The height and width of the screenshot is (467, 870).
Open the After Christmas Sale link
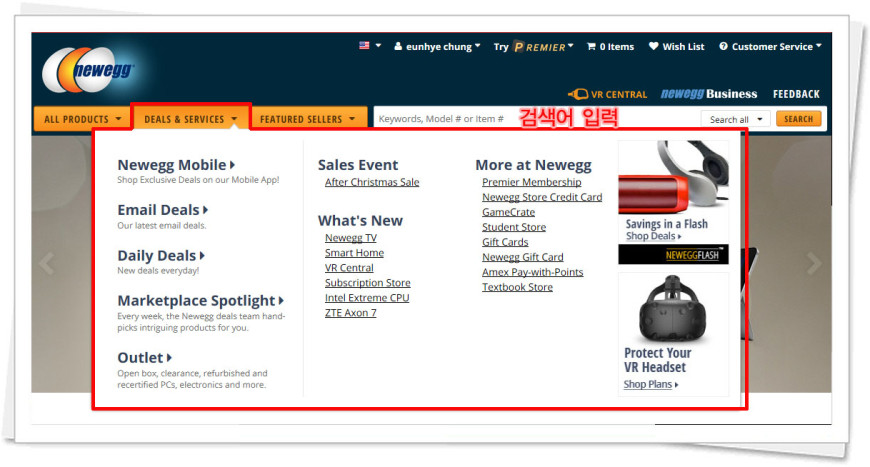point(372,182)
